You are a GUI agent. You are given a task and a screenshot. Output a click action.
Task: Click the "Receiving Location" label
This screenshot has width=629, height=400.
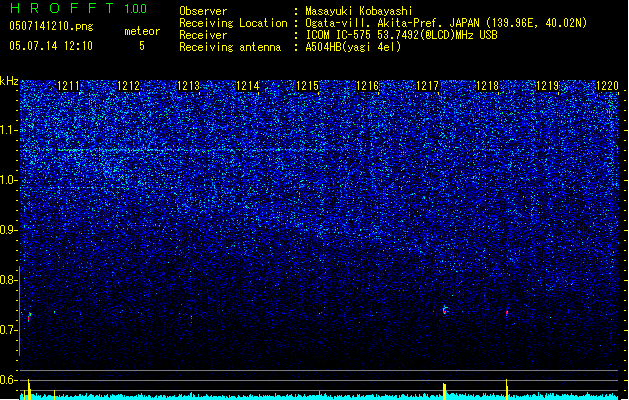(x=233, y=23)
